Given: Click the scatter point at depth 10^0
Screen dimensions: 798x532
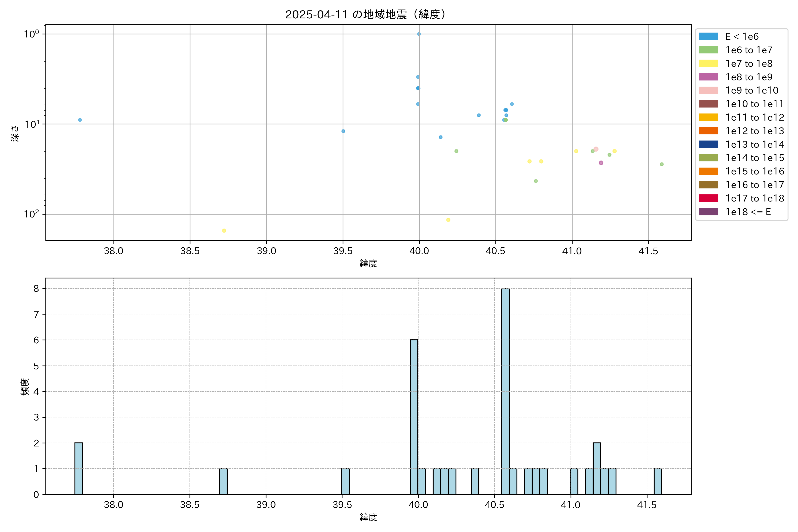Looking at the screenshot, I should click(419, 34).
